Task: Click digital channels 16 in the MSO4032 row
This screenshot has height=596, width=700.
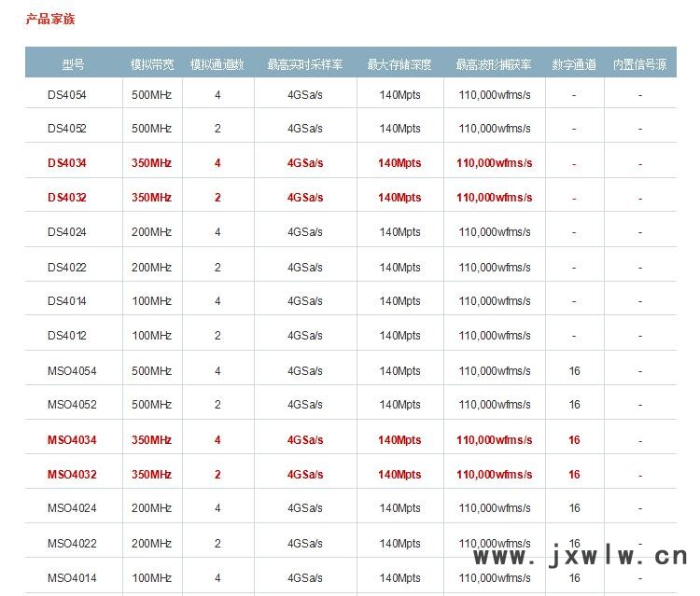Action: coord(574,474)
